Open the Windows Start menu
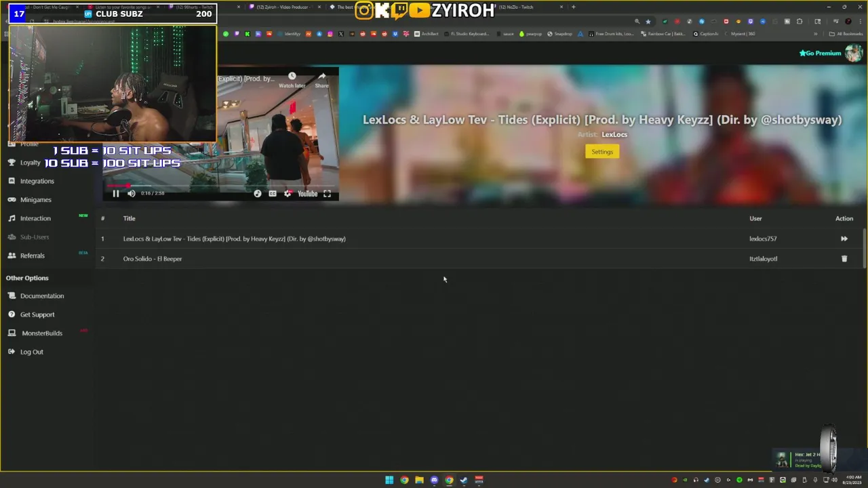 pos(389,481)
